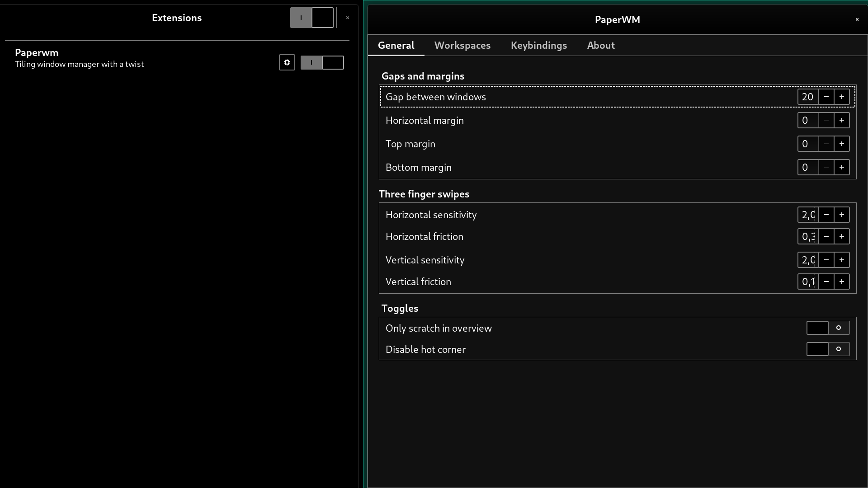Image resolution: width=868 pixels, height=488 pixels.
Task: Open the About tab
Action: pos(601,45)
